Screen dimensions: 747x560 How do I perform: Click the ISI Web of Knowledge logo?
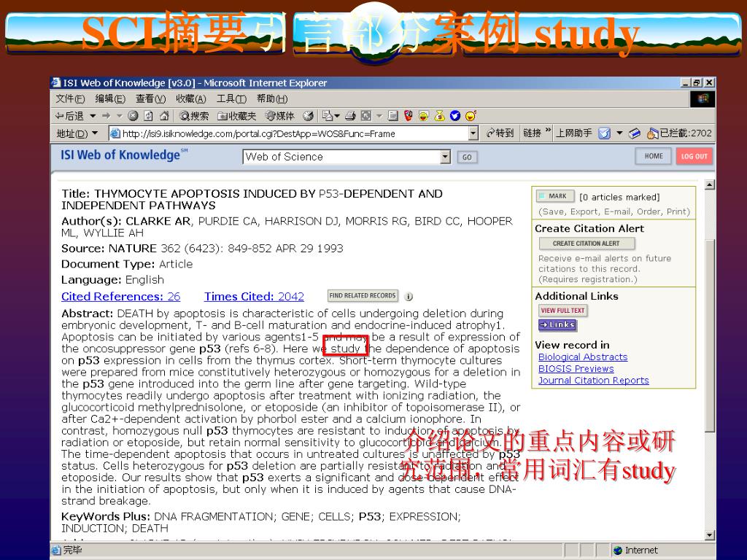[124, 155]
